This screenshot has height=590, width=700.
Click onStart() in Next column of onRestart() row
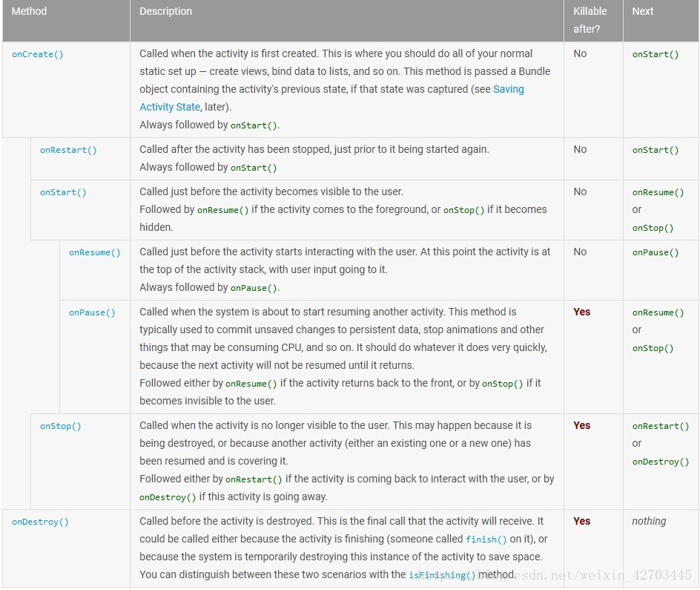pyautogui.click(x=656, y=150)
